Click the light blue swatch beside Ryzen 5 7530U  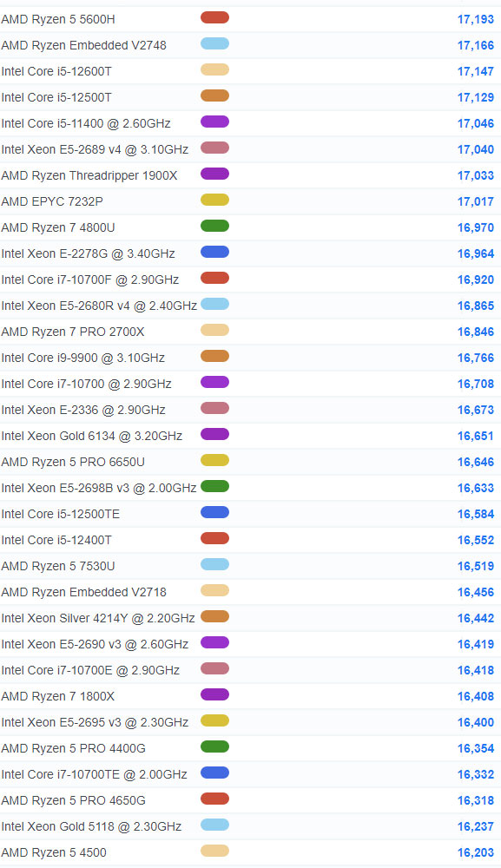pos(214,564)
